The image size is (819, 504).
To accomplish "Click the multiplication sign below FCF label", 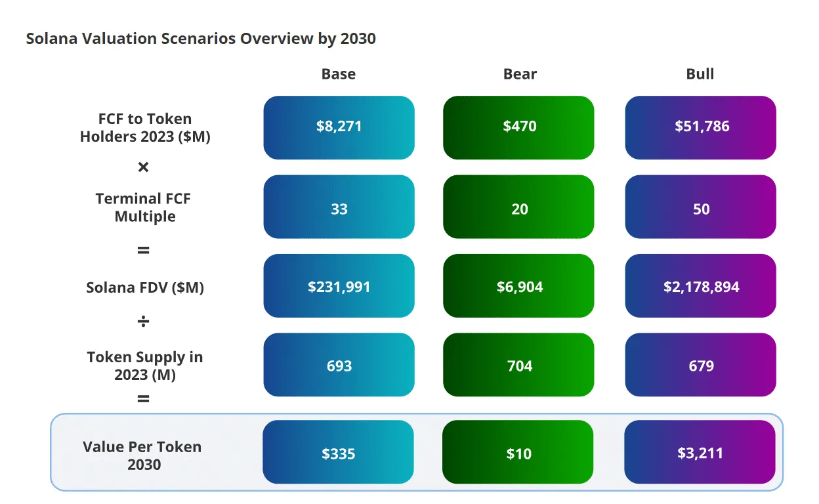I will [x=143, y=167].
